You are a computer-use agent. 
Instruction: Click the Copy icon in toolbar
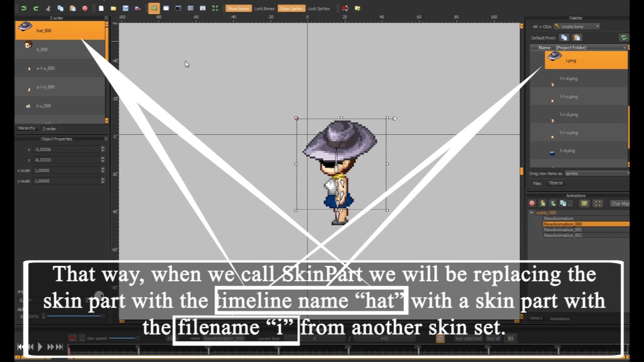pos(60,8)
